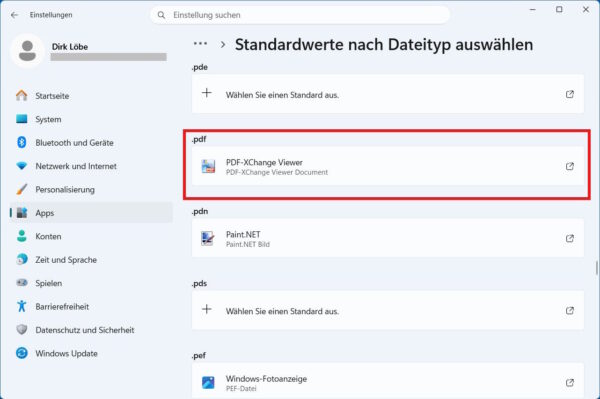
Task: Click the Bluetooth icon in the sidebar
Action: [22, 142]
